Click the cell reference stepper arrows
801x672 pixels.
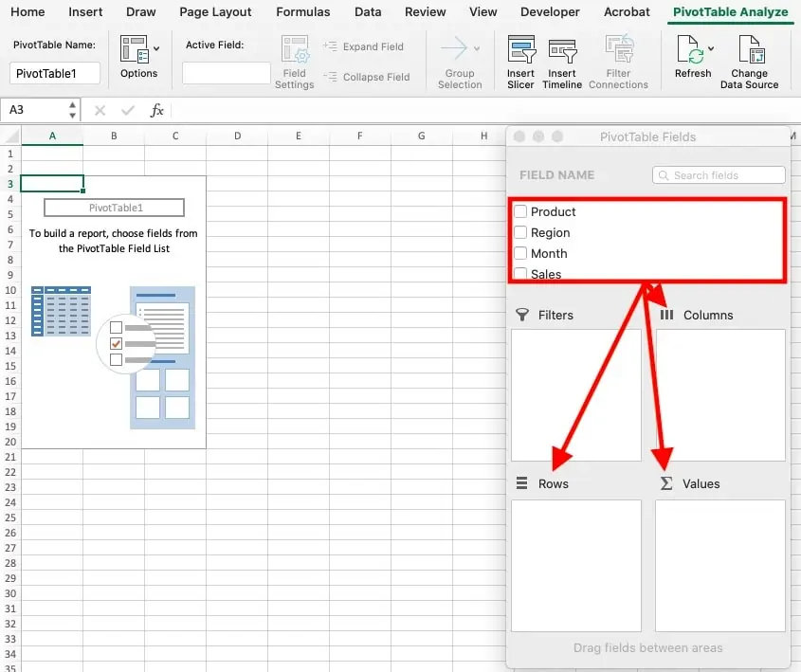(x=72, y=110)
